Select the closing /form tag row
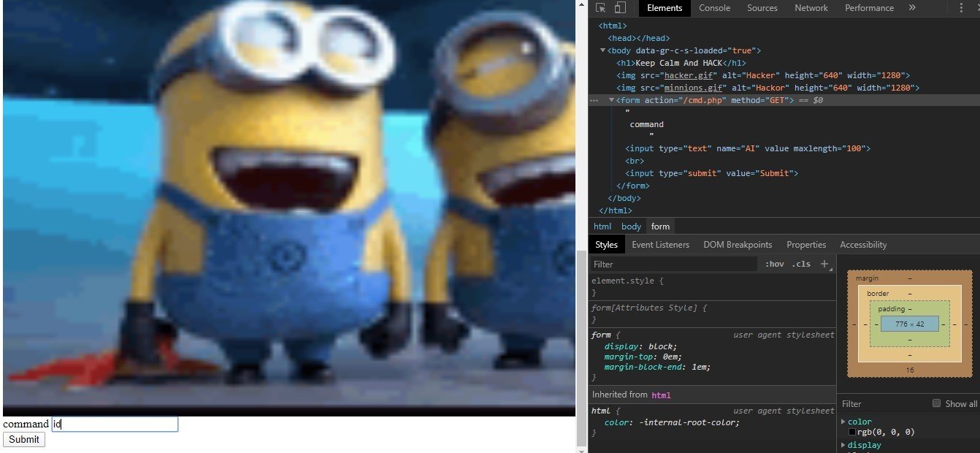The height and width of the screenshot is (453, 980). pos(632,186)
